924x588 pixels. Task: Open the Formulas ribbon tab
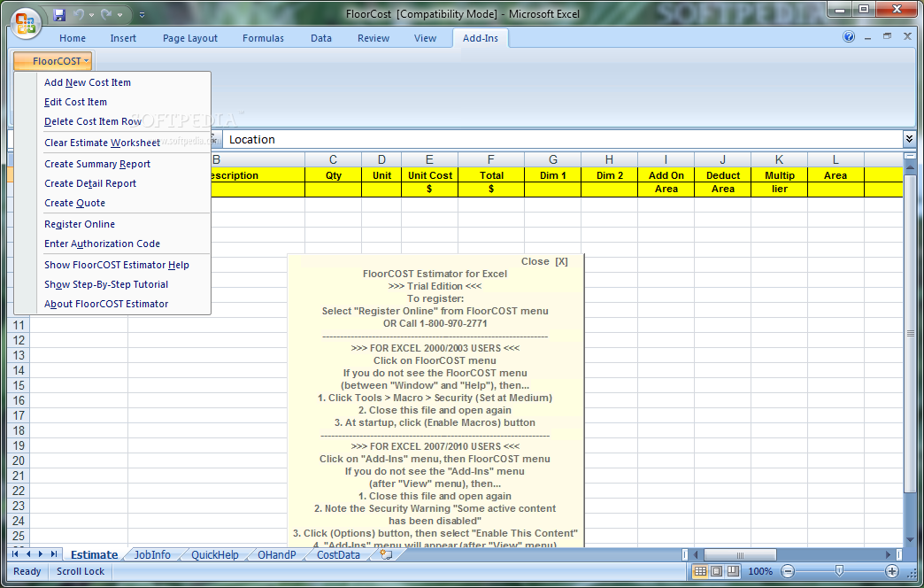263,38
